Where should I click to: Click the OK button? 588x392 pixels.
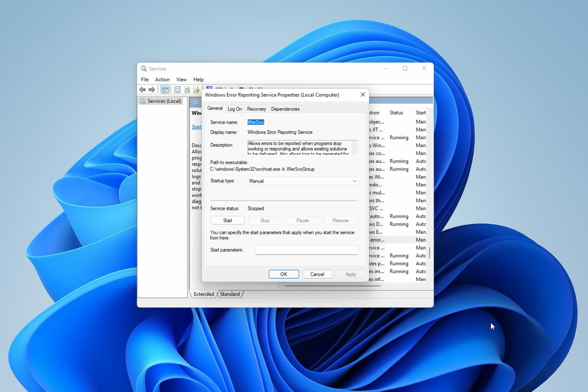tap(283, 274)
